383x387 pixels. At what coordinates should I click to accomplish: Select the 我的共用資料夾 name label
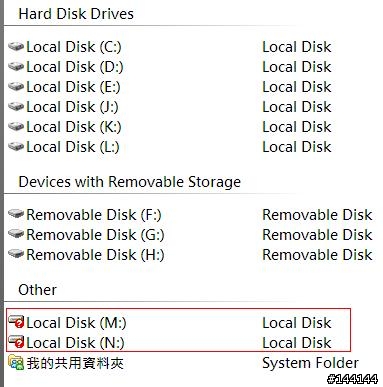tap(75, 363)
